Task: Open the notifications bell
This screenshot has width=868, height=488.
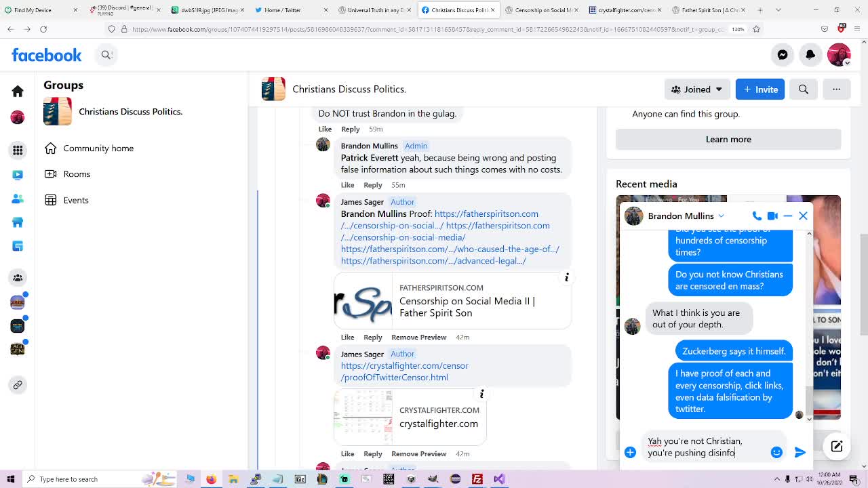Action: coord(810,55)
